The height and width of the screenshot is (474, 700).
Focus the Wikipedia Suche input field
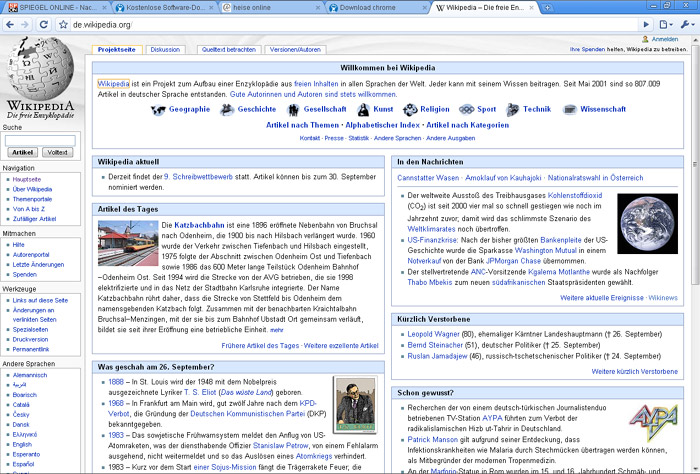40,141
